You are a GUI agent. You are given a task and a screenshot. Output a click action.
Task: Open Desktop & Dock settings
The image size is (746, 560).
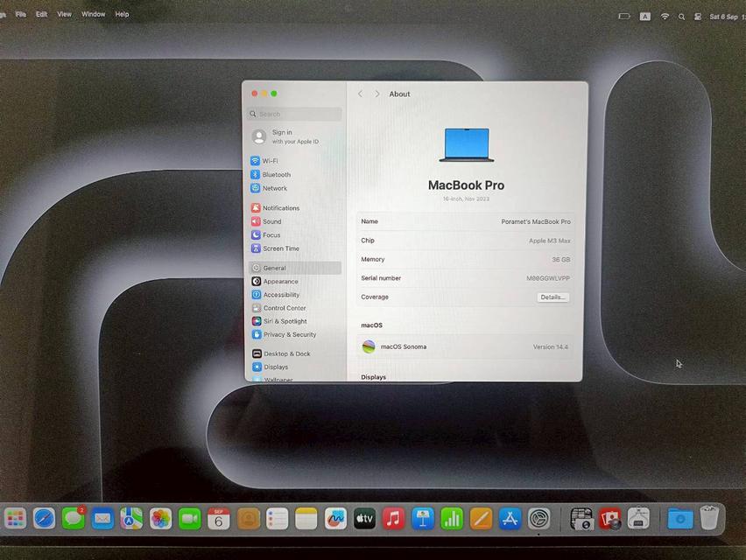(x=281, y=353)
